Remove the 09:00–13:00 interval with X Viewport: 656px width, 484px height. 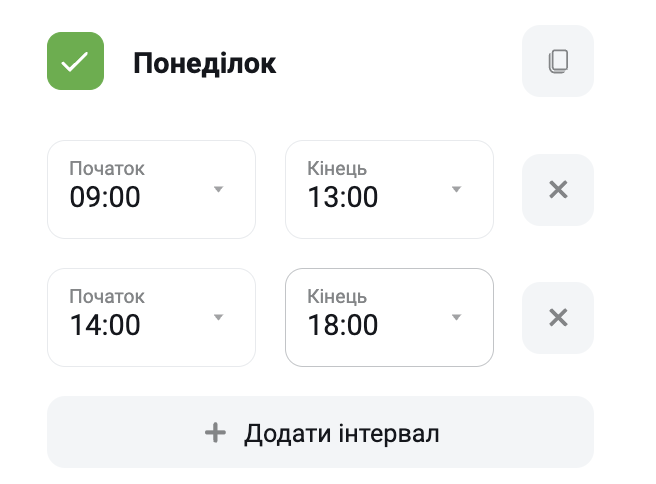click(558, 190)
